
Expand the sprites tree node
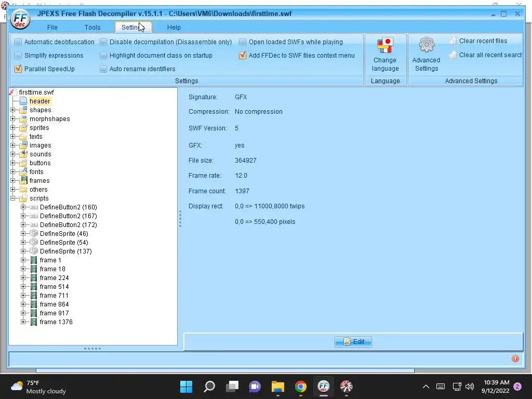click(x=13, y=128)
